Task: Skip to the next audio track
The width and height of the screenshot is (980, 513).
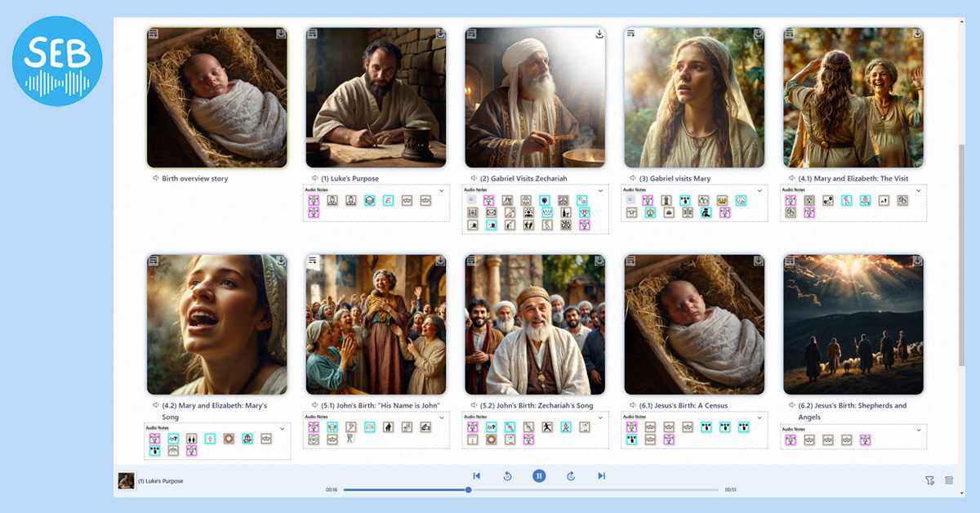Action: pyautogui.click(x=601, y=475)
